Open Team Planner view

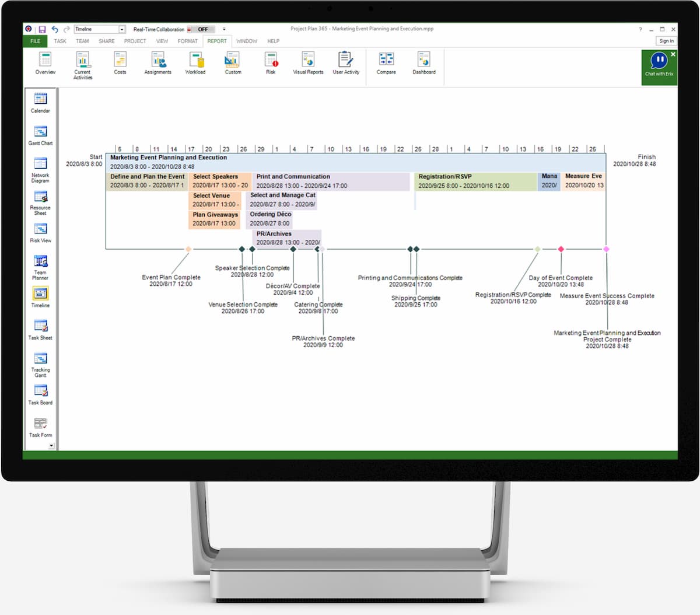pyautogui.click(x=40, y=268)
